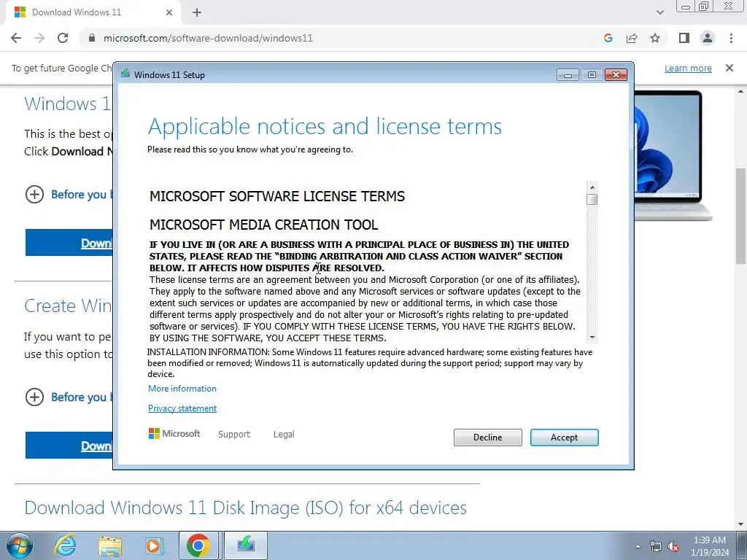Click the Chrome page vertical scrollbar
Image resolution: width=747 pixels, height=560 pixels.
point(741,216)
